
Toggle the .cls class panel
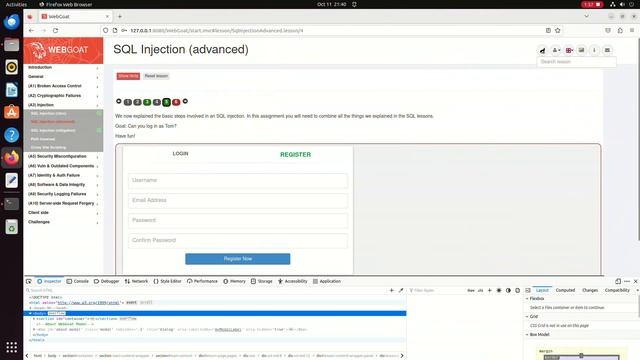click(480, 290)
